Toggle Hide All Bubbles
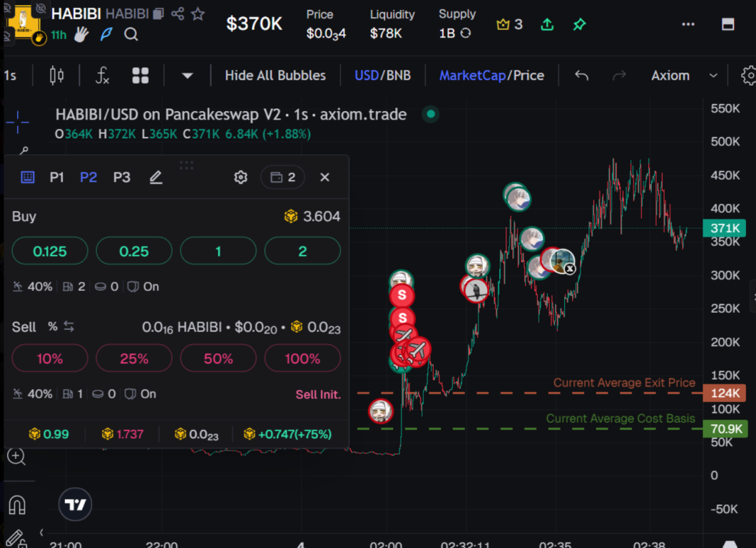This screenshot has height=548, width=756. pyautogui.click(x=275, y=76)
